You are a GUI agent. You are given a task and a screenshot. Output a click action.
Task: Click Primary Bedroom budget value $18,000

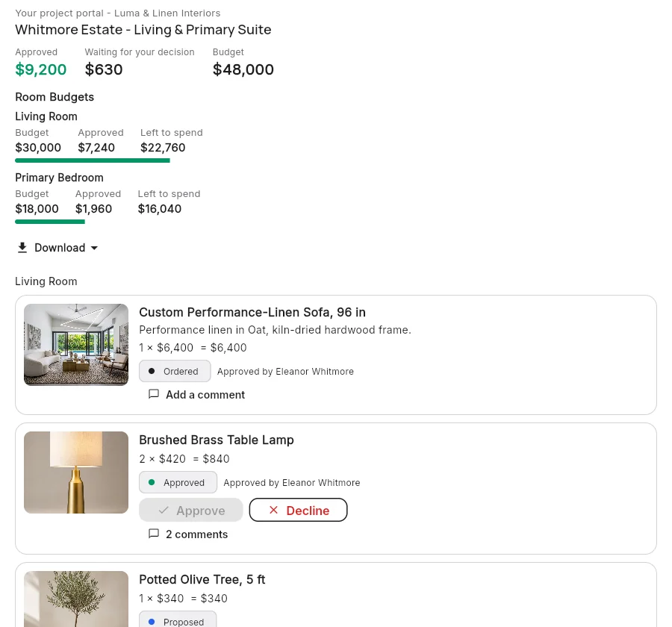coord(37,209)
